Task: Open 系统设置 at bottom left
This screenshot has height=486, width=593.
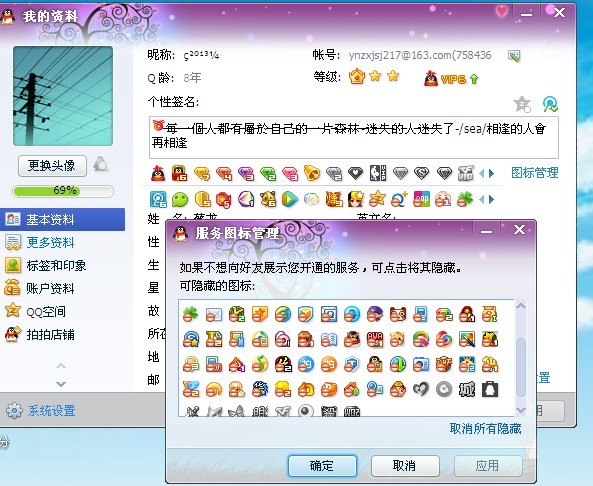Action: coord(51,411)
